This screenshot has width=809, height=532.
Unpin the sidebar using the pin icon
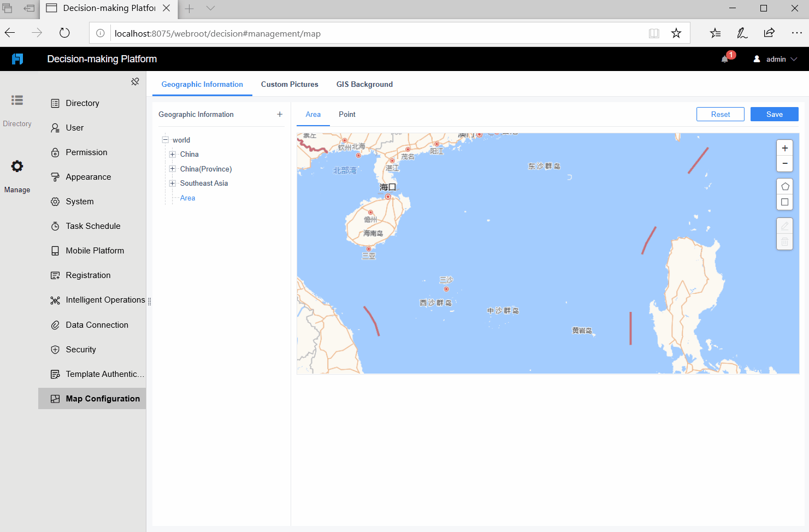(135, 81)
